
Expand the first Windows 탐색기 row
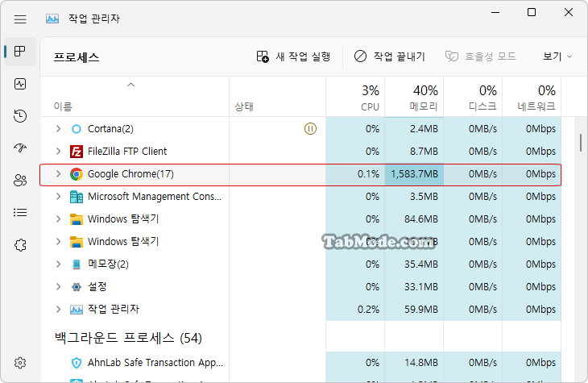tap(59, 219)
